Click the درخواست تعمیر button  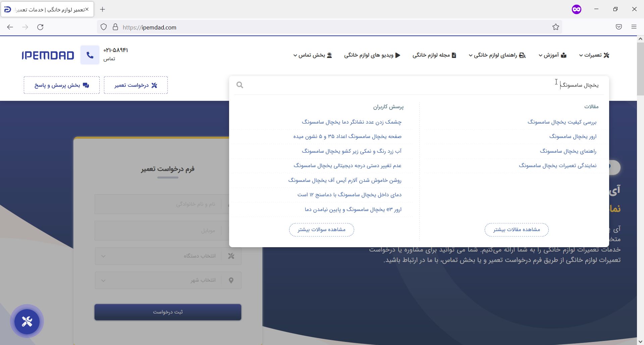coord(136,85)
